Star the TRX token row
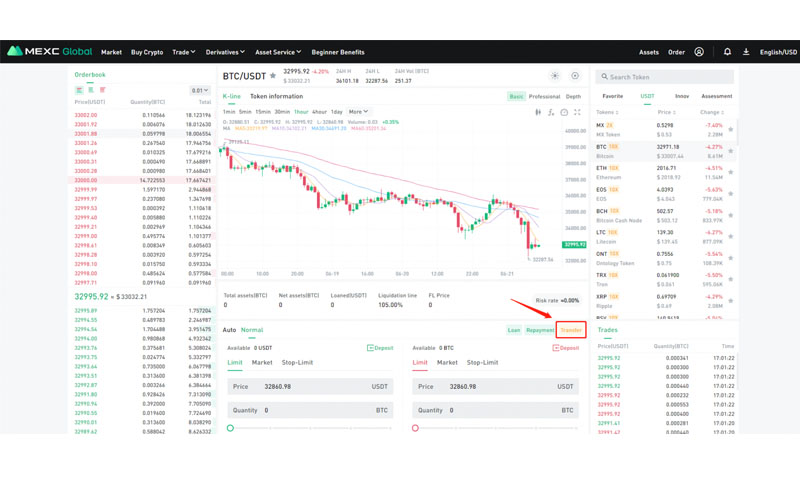The height and width of the screenshot is (492, 800). tap(731, 280)
